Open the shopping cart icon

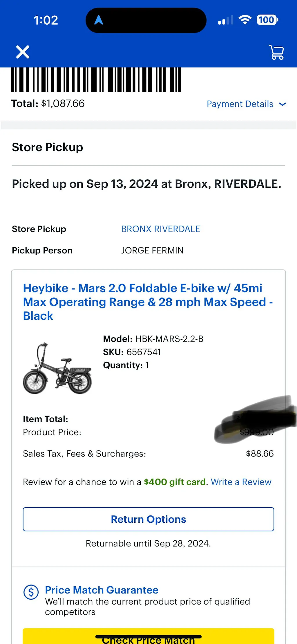[x=276, y=52]
